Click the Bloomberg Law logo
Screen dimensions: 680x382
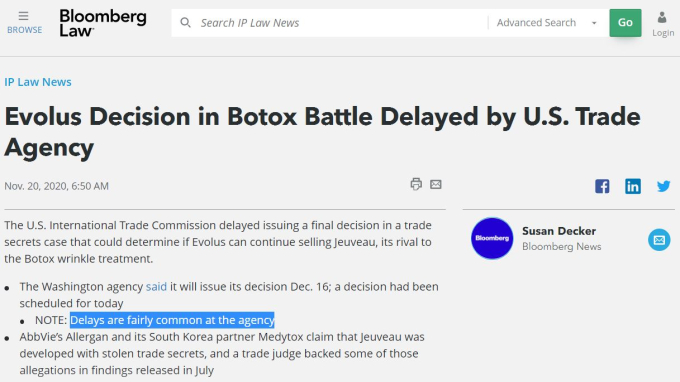[103, 23]
